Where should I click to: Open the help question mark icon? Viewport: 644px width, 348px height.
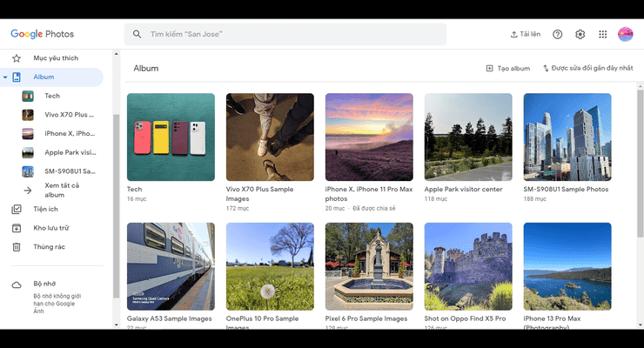pos(557,35)
